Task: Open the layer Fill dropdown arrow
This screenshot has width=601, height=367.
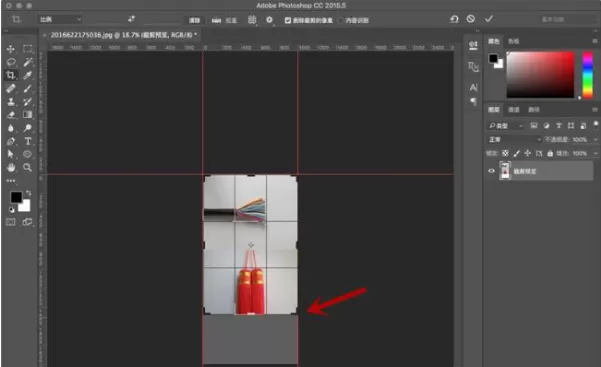Action: (595, 153)
